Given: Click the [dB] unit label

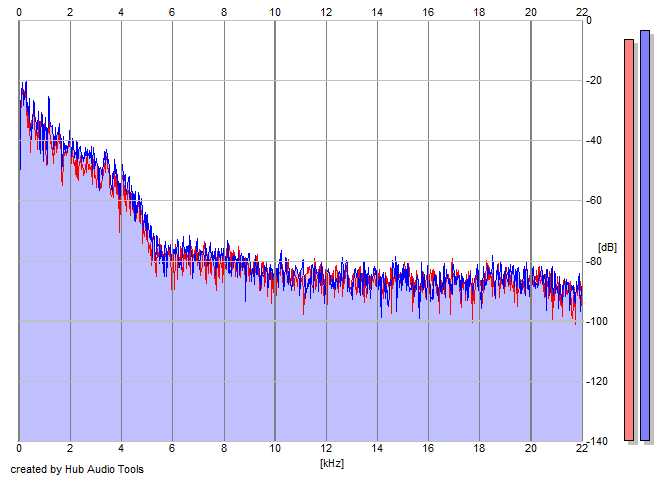Looking at the screenshot, I should pos(607,247).
